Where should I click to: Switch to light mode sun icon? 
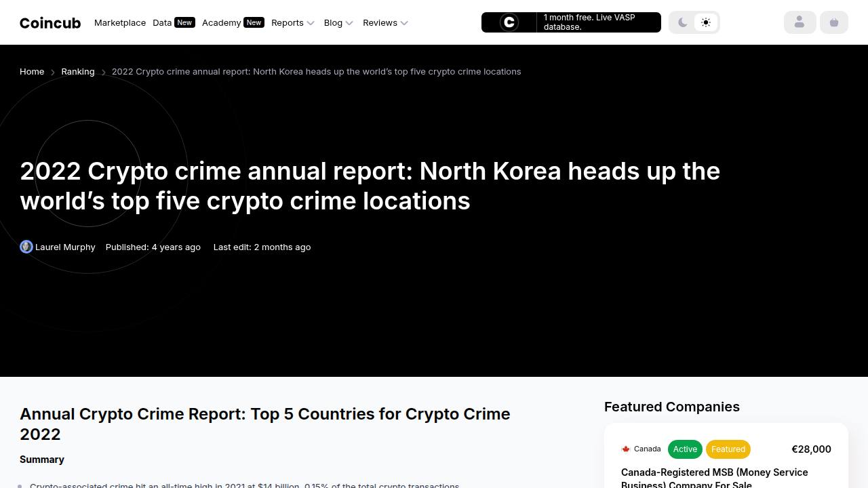[x=706, y=22]
